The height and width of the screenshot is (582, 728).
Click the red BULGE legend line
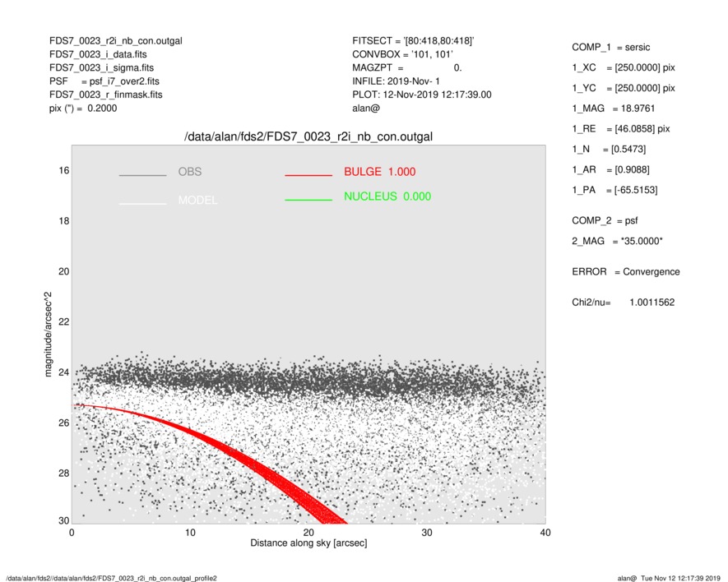click(x=308, y=175)
